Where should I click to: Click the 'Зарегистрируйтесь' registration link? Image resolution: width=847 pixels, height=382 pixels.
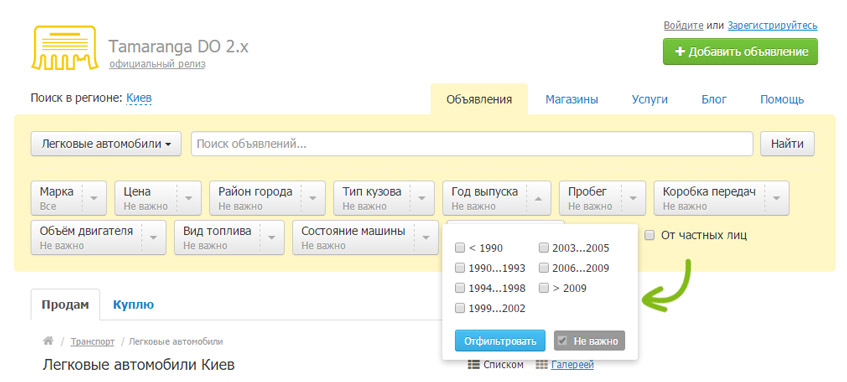click(x=772, y=25)
